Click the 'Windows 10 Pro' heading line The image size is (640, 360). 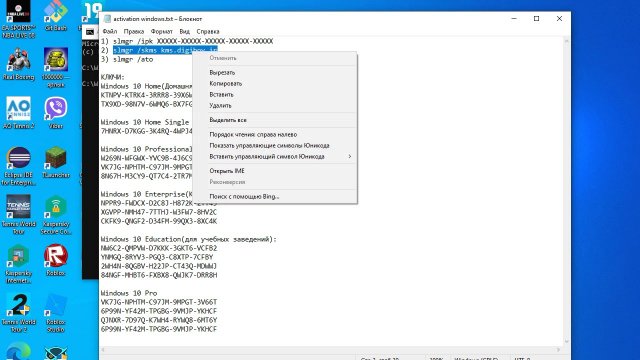pos(129,293)
